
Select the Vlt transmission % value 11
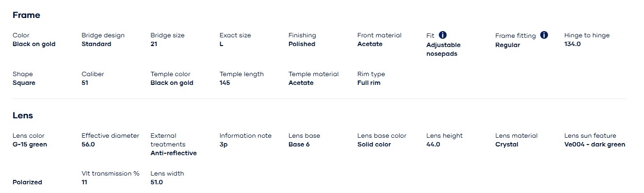click(x=84, y=182)
